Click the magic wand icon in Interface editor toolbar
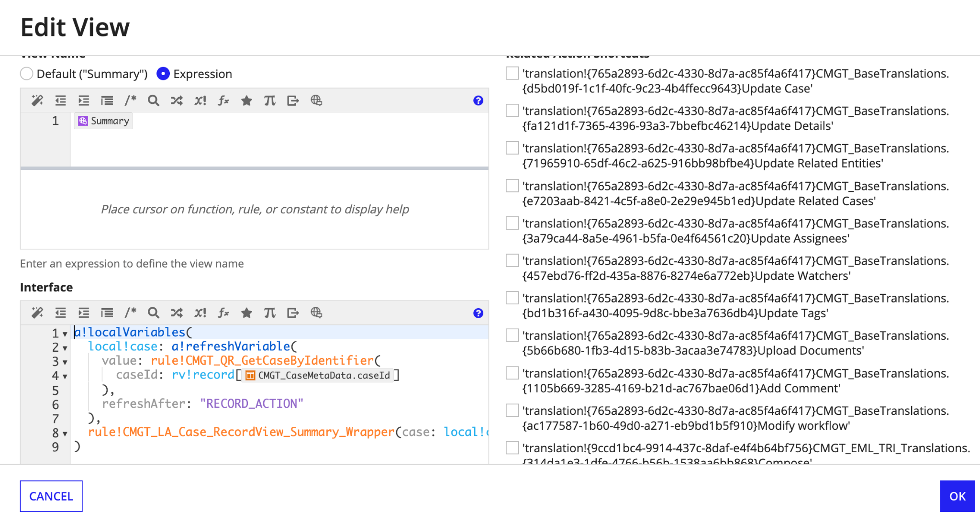 click(37, 313)
